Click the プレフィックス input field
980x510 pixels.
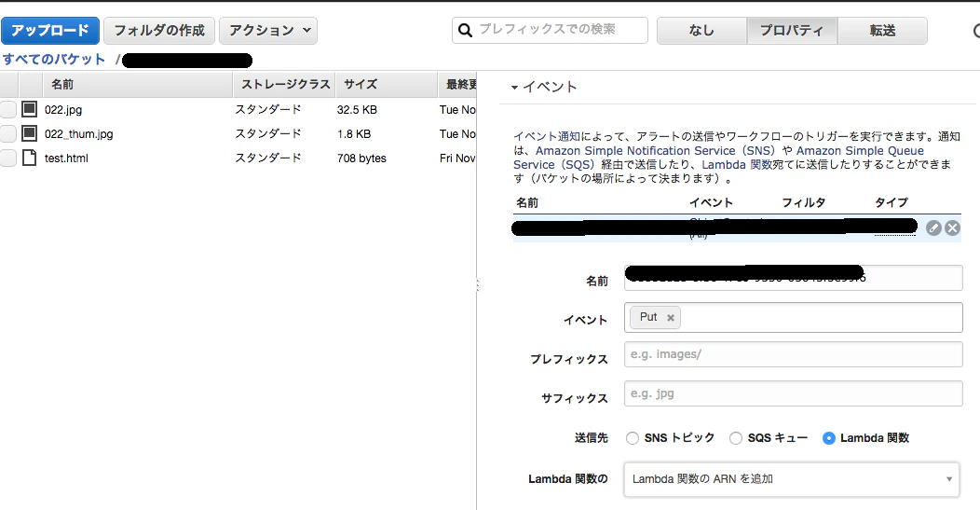point(793,354)
